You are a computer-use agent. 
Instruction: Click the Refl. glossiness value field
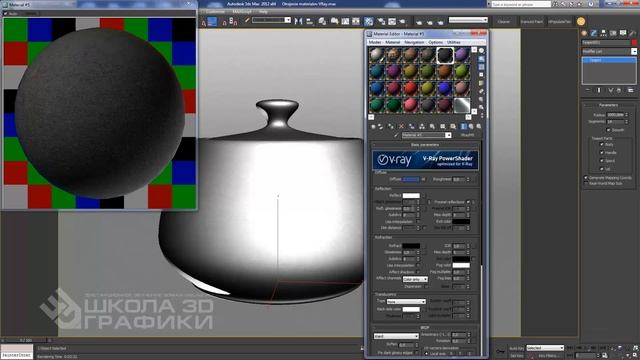pyautogui.click(x=409, y=209)
